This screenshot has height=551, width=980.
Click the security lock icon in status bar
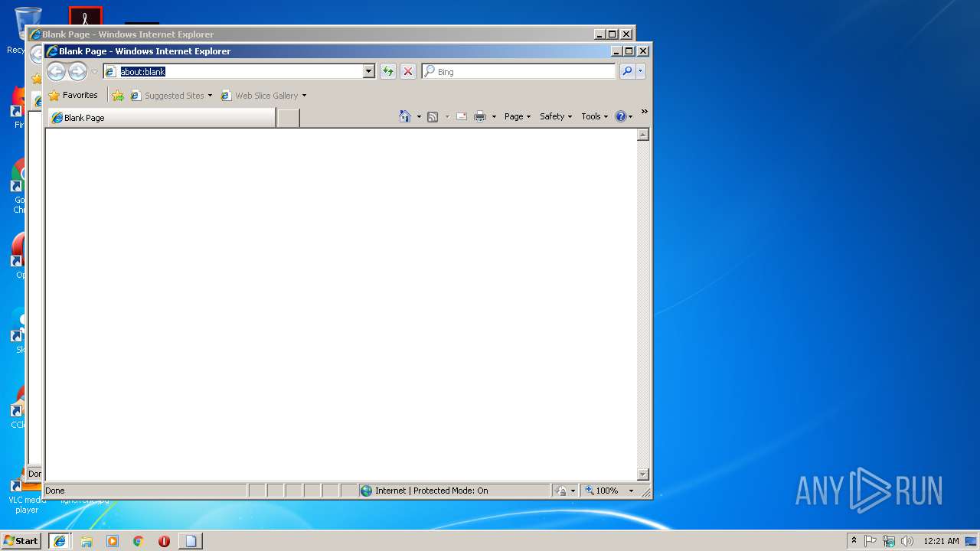click(x=561, y=491)
